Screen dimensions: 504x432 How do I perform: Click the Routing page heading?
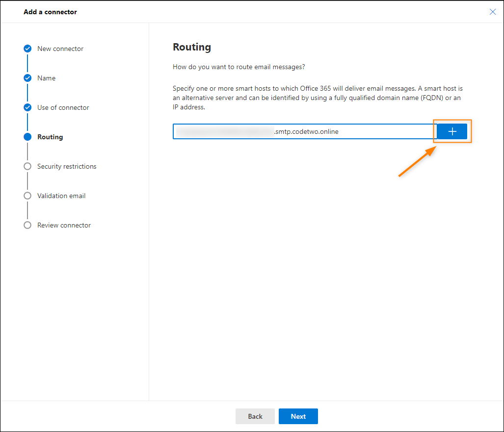(192, 47)
